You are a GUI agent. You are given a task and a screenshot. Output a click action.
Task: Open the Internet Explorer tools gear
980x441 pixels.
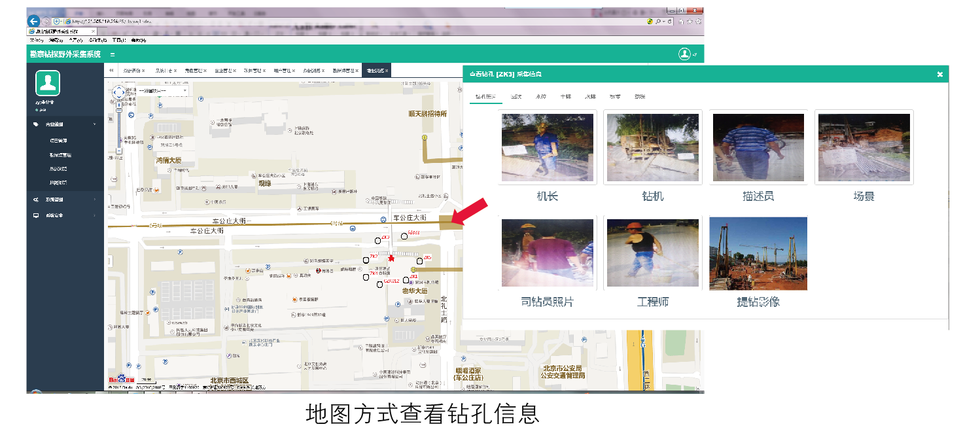(698, 22)
